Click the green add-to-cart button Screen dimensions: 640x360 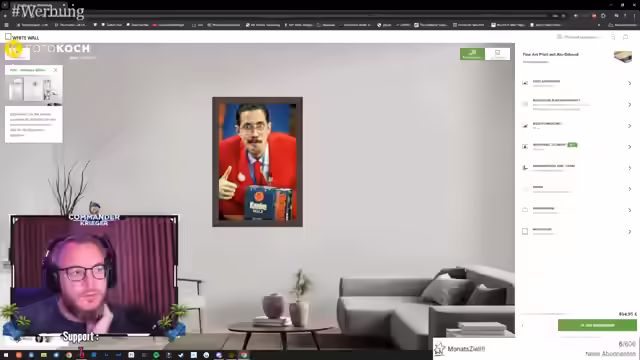point(597,325)
